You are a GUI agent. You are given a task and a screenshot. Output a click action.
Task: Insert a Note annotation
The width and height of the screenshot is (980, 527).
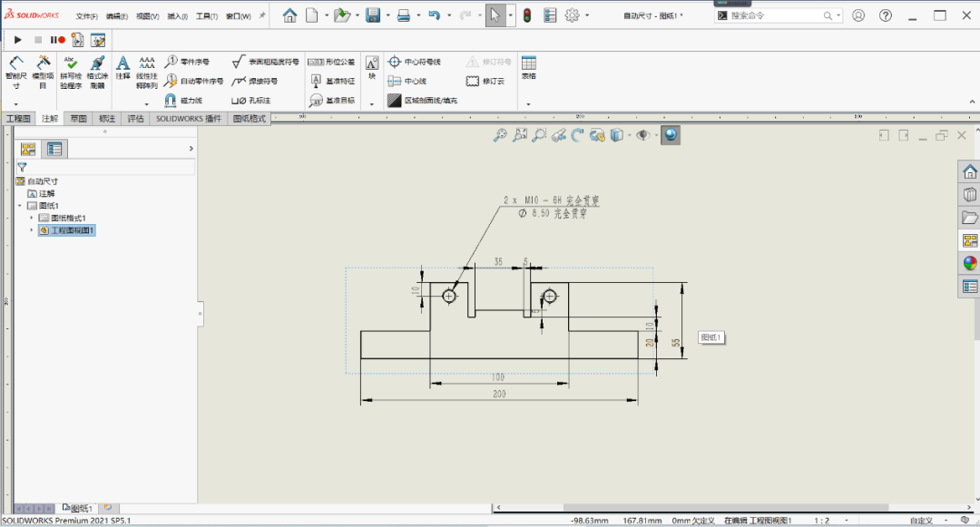[x=123, y=67]
